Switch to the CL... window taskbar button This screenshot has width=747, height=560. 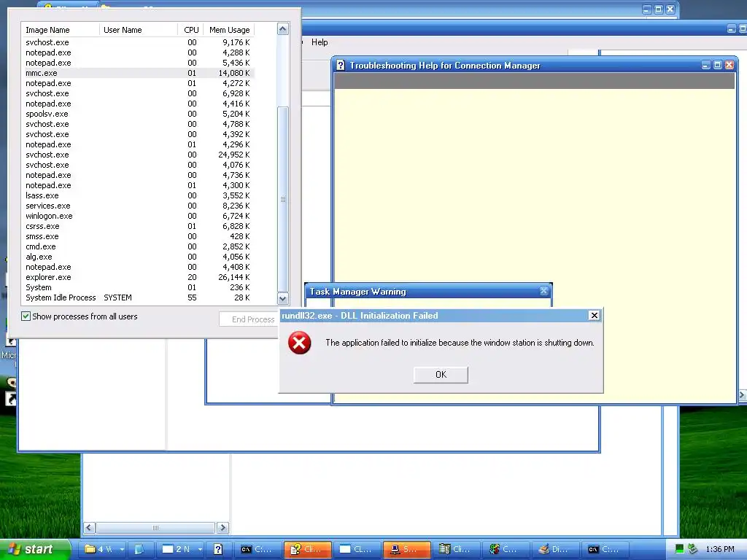(x=357, y=549)
